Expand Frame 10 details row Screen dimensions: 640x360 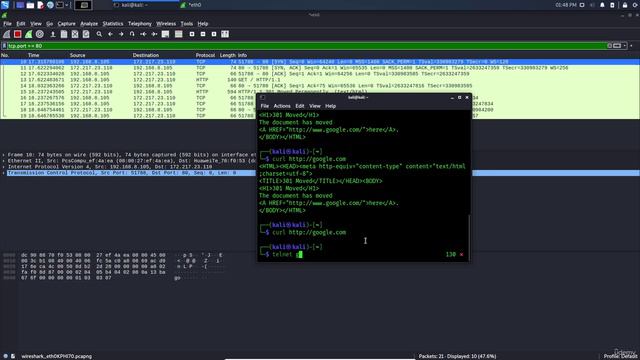[x=4, y=155]
